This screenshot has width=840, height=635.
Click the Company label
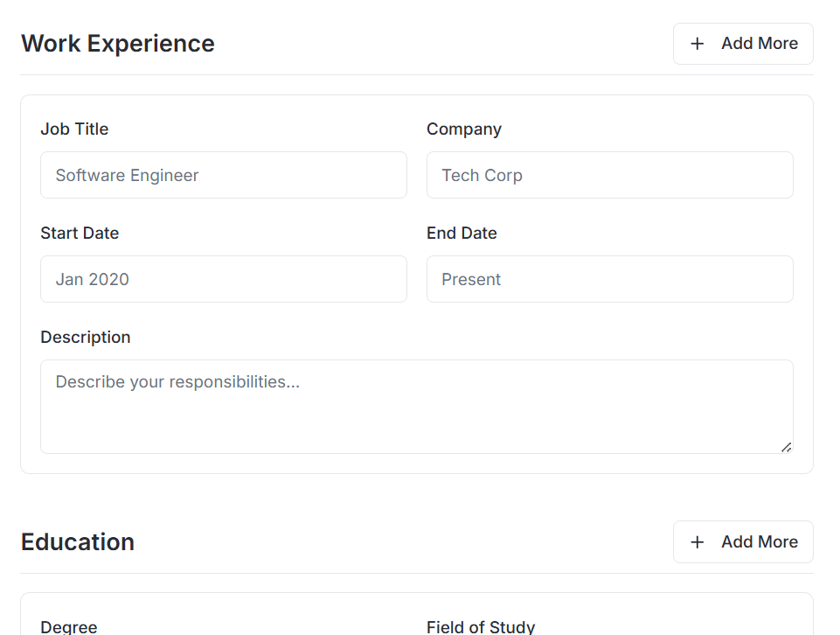click(x=463, y=129)
